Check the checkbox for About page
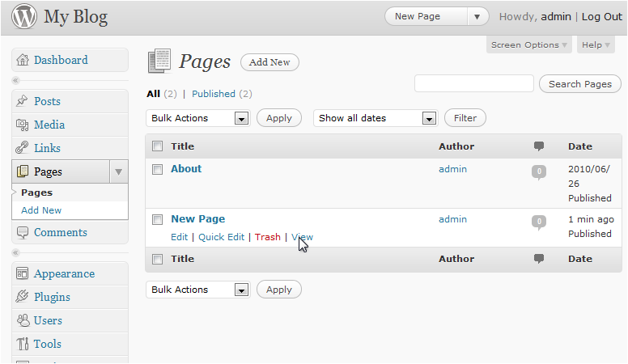Image resolution: width=628 pixels, height=364 pixels. point(157,169)
